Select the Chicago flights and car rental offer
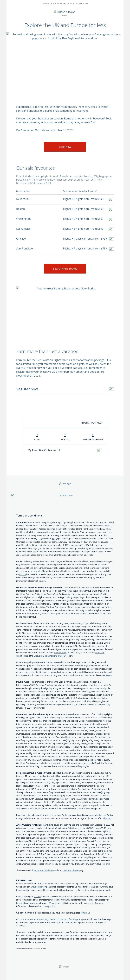Image resolution: width=130 pixels, height=980 pixels. 85,239
